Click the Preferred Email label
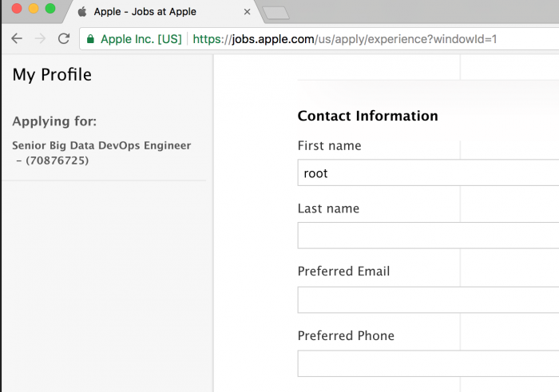 pyautogui.click(x=343, y=271)
